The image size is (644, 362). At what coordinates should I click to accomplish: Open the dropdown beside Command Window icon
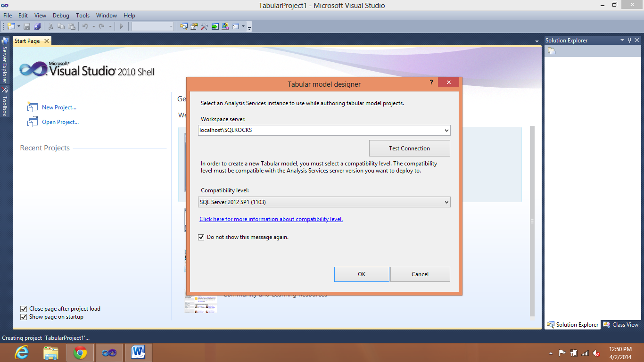point(243,26)
